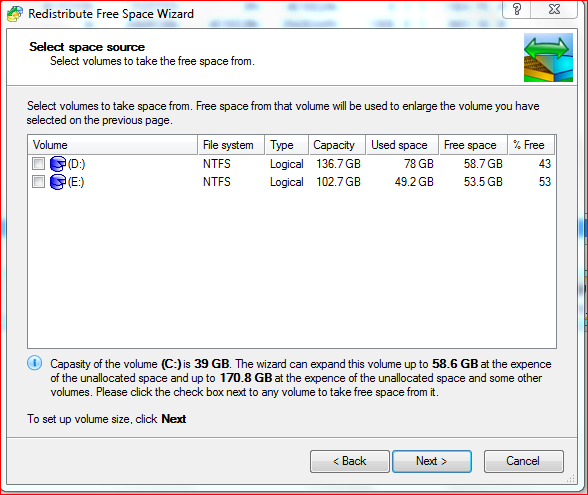This screenshot has width=588, height=495.
Task: Click Logical in the (D:) row
Action: [286, 164]
